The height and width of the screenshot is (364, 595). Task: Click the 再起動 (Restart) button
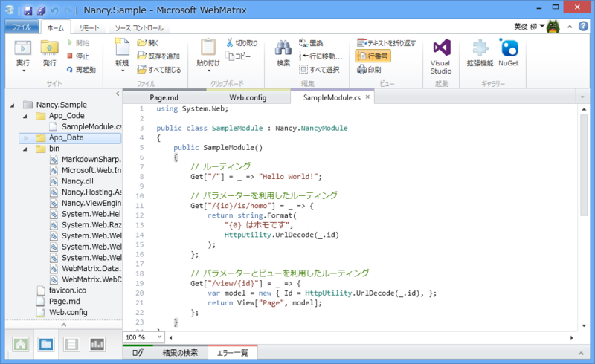pos(81,69)
